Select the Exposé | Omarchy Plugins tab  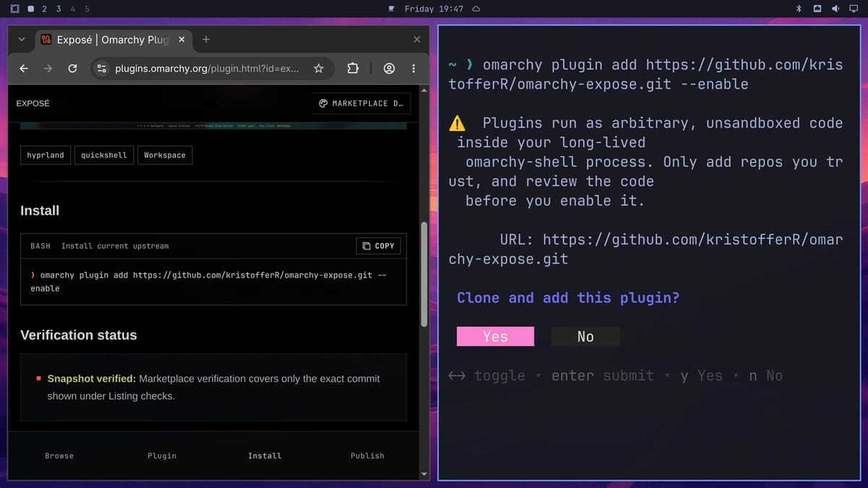(113, 40)
